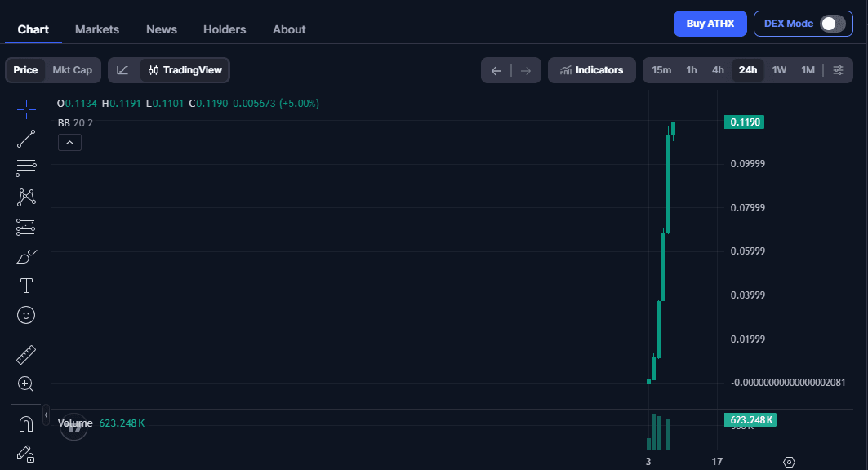Viewport: 868px width, 470px height.
Task: Open the time axis settings hexagon icon
Action: (790, 462)
